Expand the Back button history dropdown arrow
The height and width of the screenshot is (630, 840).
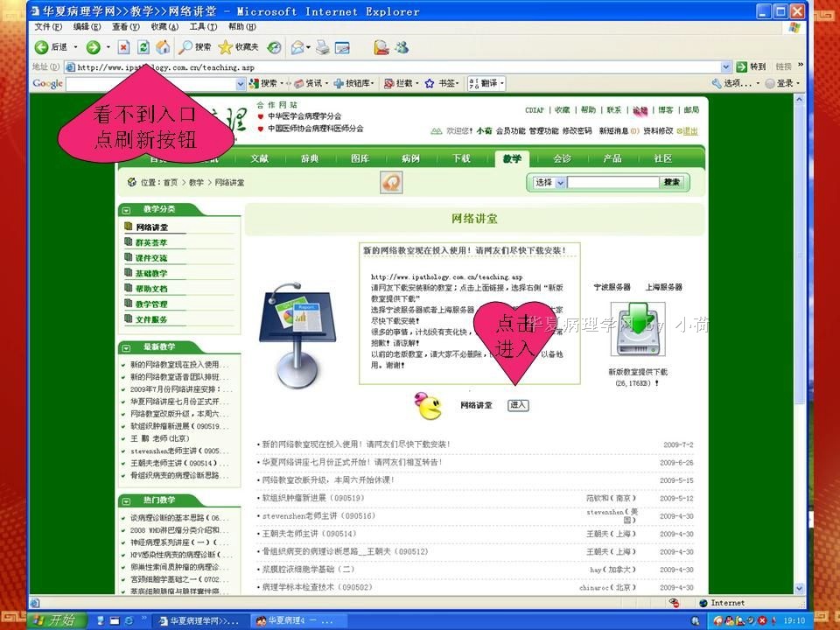coord(75,47)
